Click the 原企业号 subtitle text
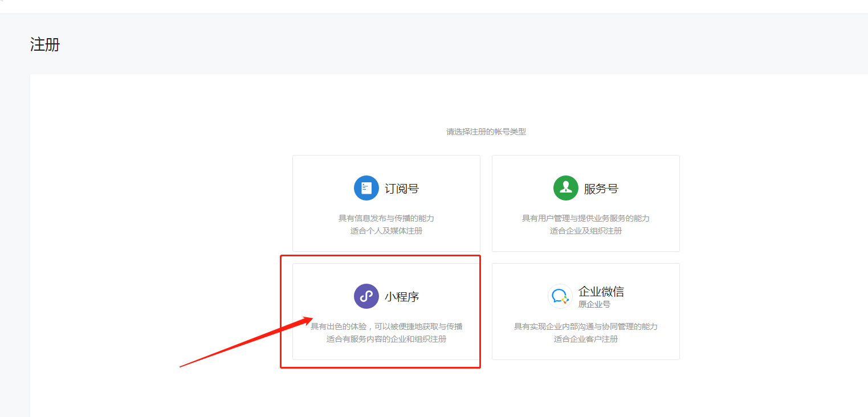868x417 pixels. click(594, 304)
